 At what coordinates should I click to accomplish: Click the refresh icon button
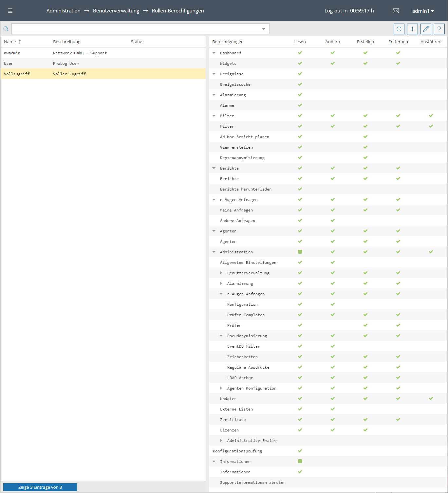coord(399,29)
